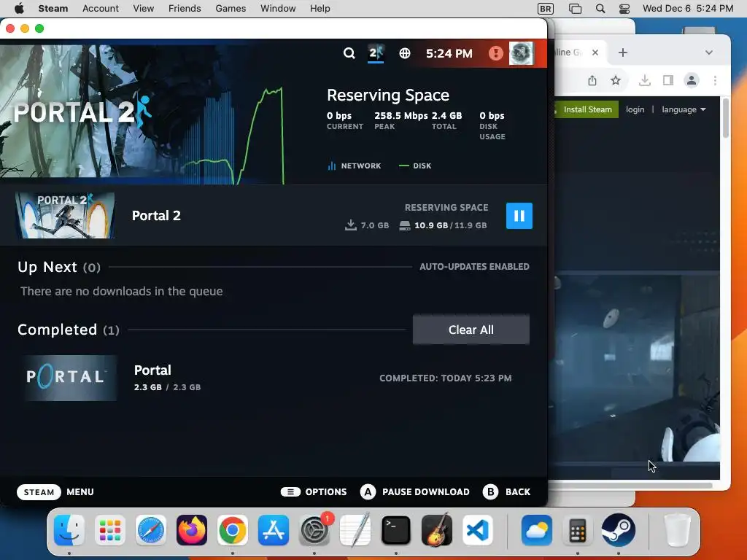Open System Settings from the dock
The image size is (747, 560).
point(314,530)
